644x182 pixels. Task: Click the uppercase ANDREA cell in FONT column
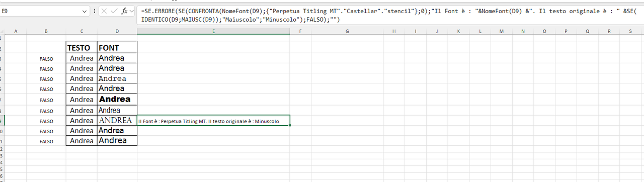[117, 121]
